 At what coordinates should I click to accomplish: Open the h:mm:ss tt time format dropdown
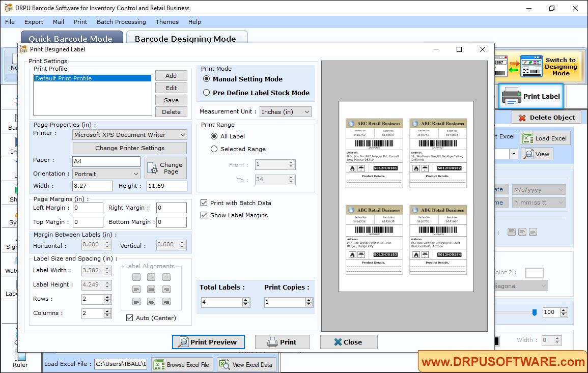(539, 203)
